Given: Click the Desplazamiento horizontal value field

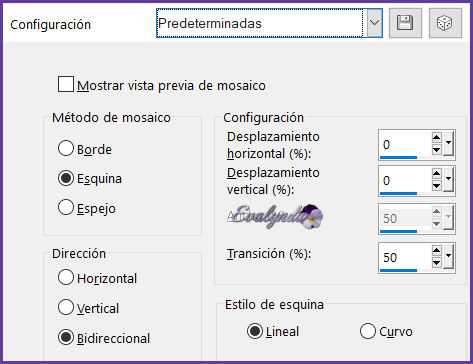Looking at the screenshot, I should point(405,144).
